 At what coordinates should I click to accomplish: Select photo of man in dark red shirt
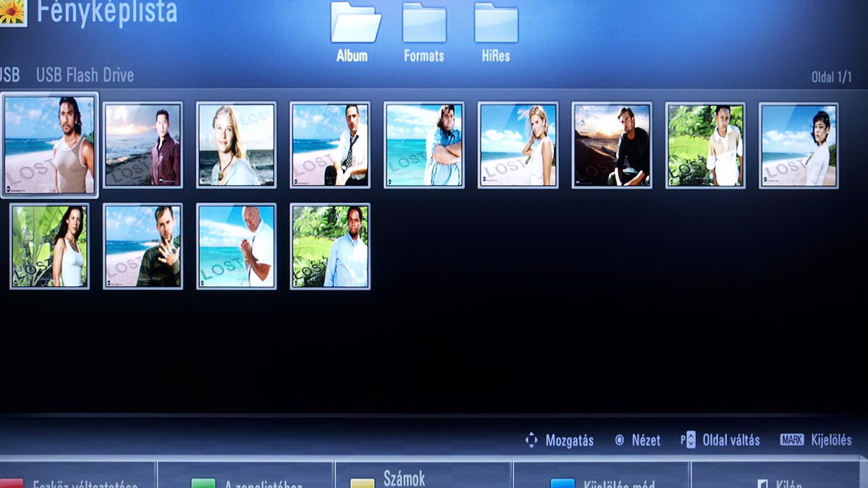click(x=142, y=145)
